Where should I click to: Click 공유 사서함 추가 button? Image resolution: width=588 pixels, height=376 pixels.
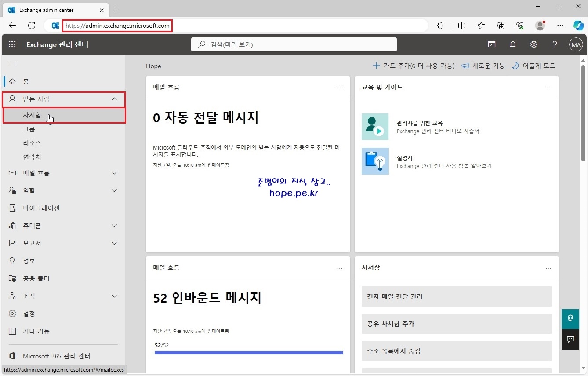457,324
